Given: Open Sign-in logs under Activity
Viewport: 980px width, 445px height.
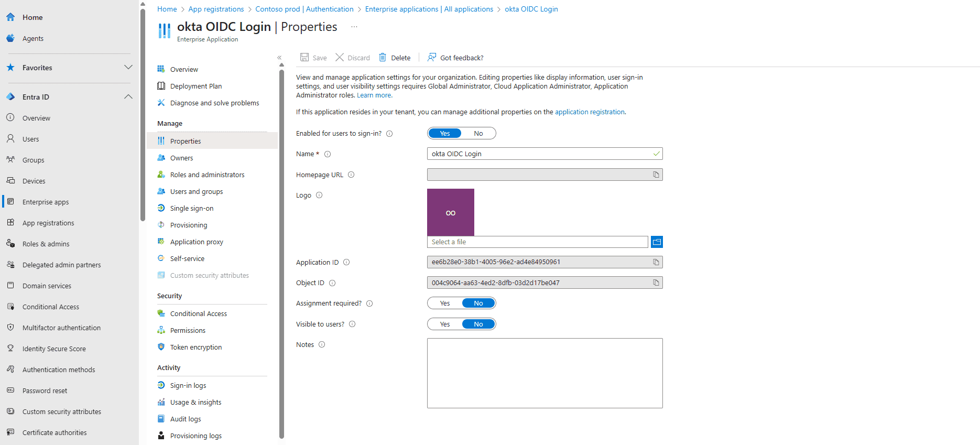Looking at the screenshot, I should (x=212, y=385).
